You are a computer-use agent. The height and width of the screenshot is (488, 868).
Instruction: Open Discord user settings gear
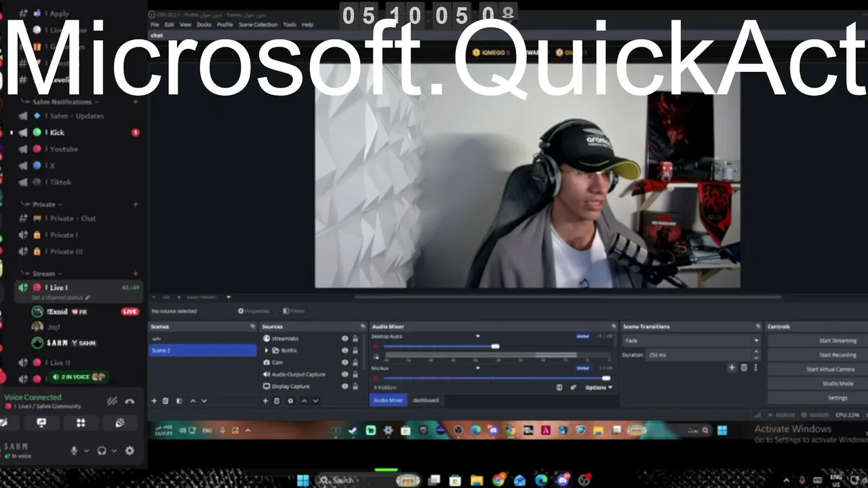pyautogui.click(x=130, y=451)
